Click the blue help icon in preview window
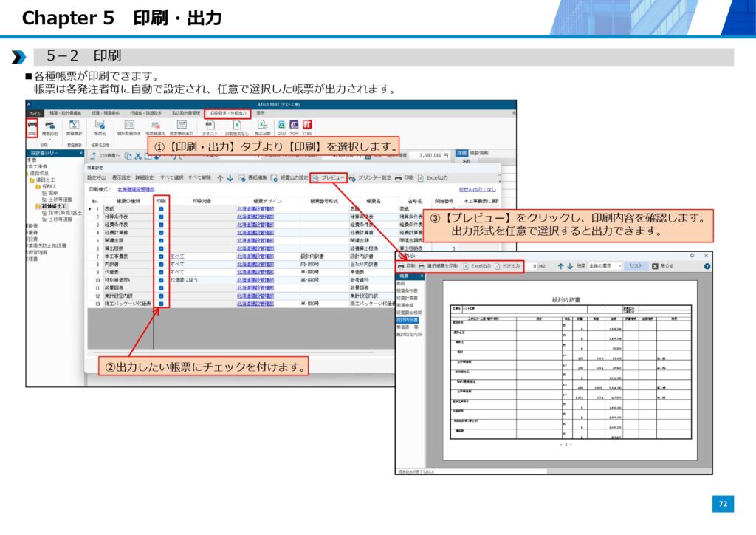Viewport: 756px width, 535px height. click(707, 265)
